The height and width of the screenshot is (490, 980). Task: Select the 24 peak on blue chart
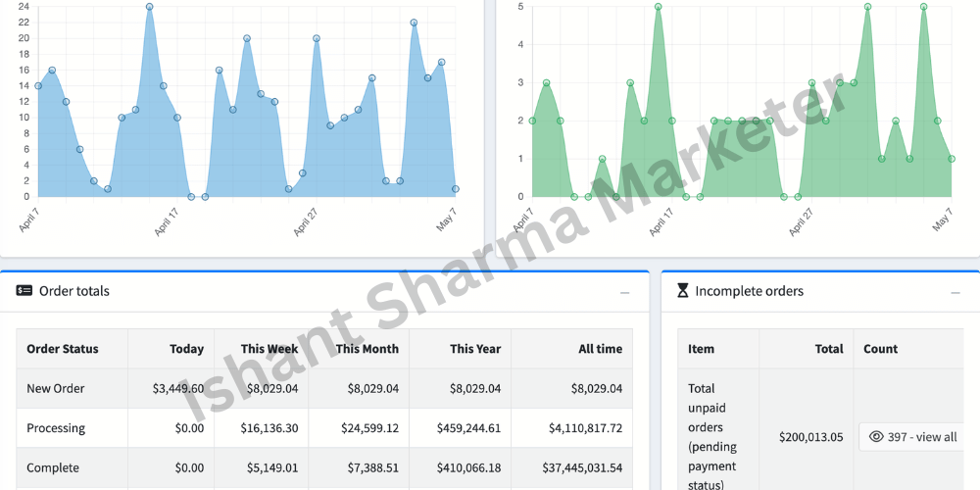tap(149, 7)
